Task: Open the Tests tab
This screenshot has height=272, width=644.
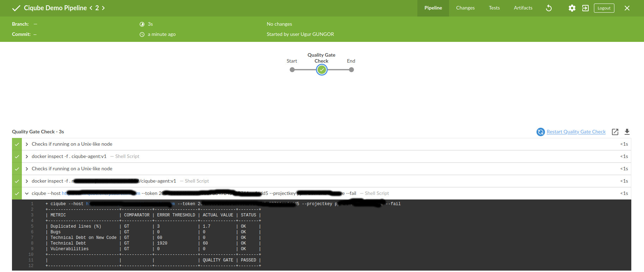Action: (x=494, y=8)
